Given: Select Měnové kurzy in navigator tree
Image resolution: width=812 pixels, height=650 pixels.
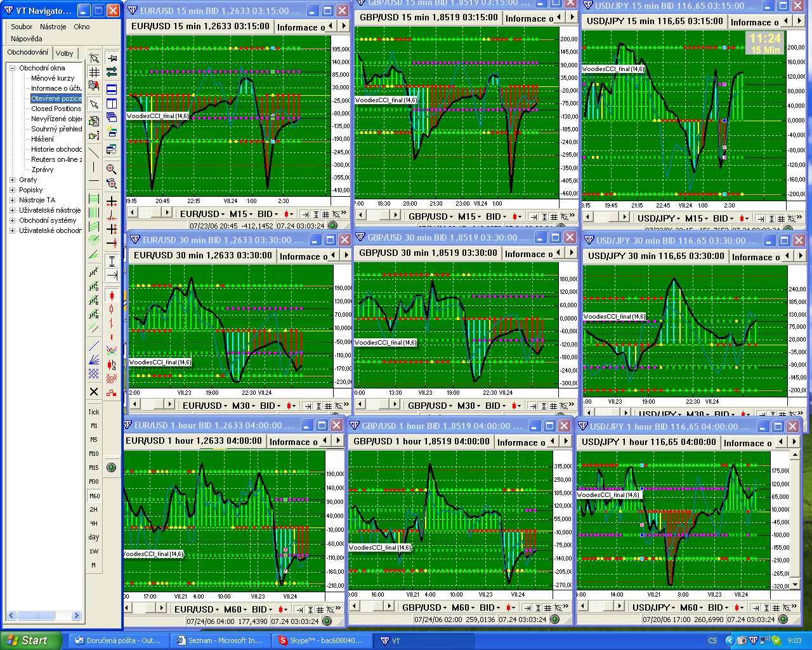Looking at the screenshot, I should 53,78.
